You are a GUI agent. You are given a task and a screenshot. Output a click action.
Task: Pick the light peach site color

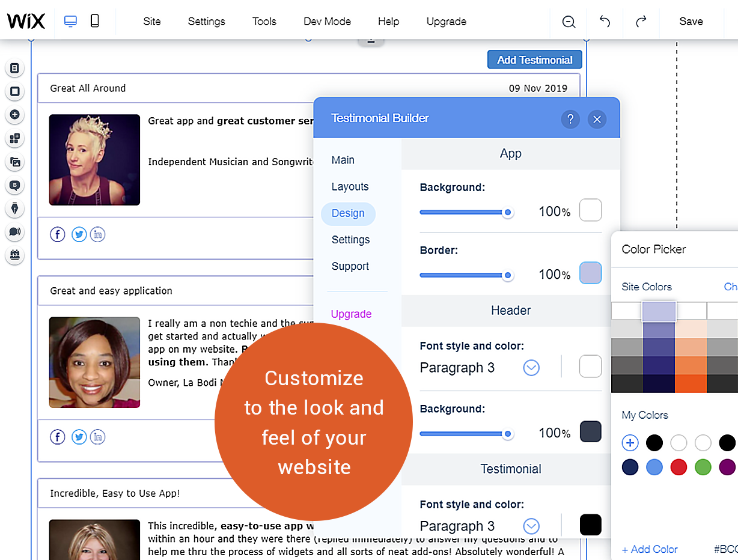tap(691, 329)
